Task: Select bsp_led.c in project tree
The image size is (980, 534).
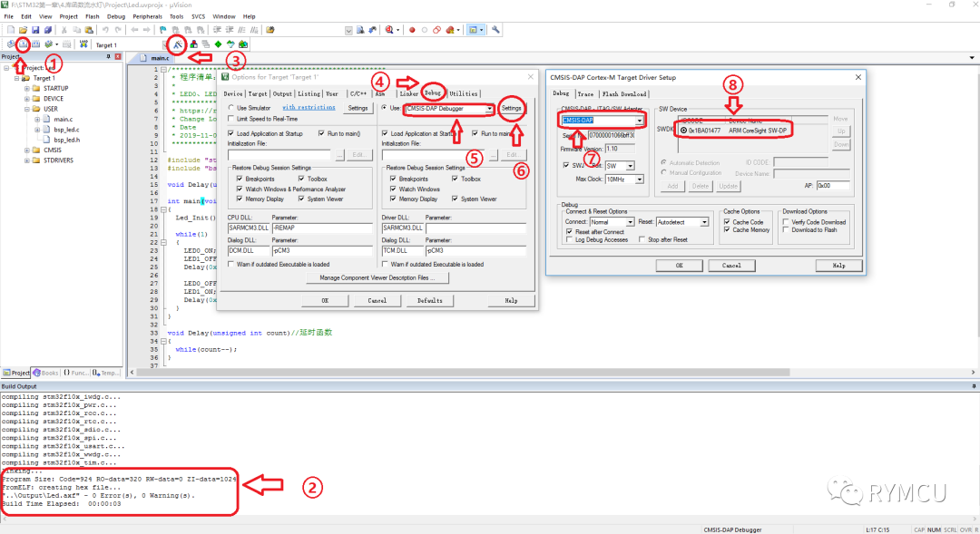Action: click(66, 130)
